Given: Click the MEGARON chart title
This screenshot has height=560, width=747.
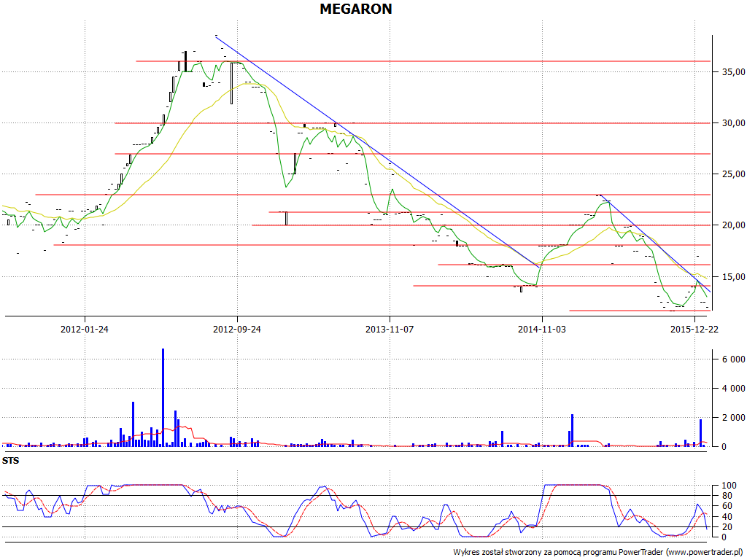Looking at the screenshot, I should (x=356, y=9).
